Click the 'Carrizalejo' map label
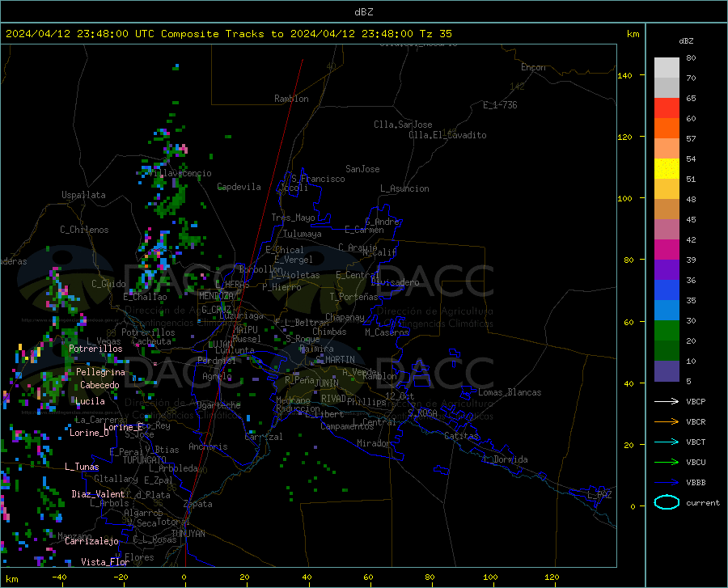The image size is (728, 588). 91,540
